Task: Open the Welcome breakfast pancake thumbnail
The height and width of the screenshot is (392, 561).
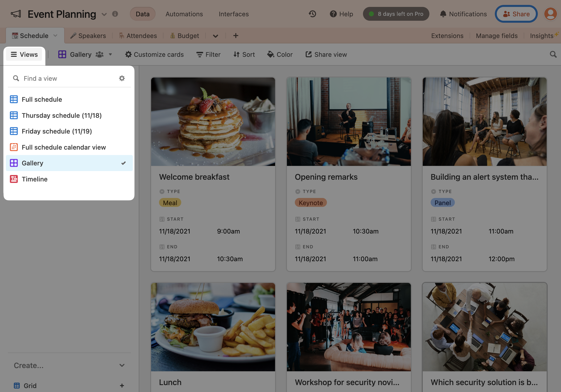Action: [x=213, y=121]
